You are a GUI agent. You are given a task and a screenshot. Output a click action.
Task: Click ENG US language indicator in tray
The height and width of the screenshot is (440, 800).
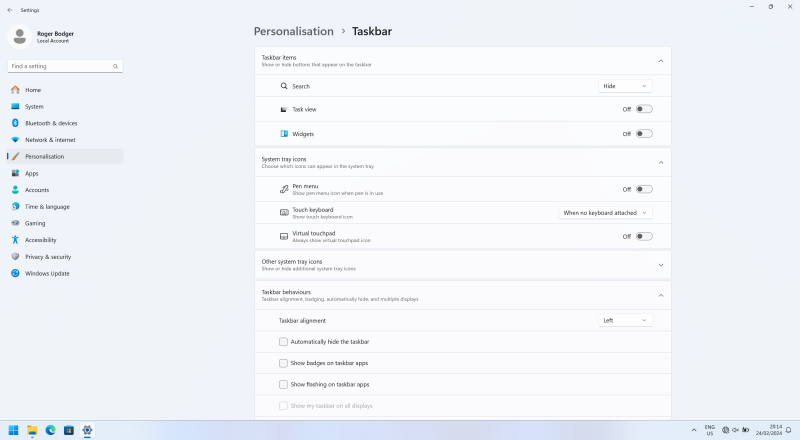710,430
